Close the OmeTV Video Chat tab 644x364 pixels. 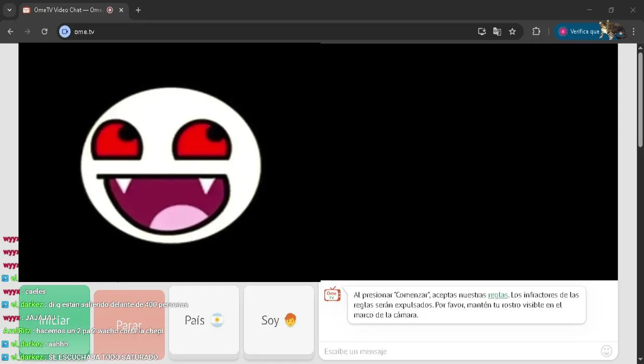pyautogui.click(x=121, y=10)
